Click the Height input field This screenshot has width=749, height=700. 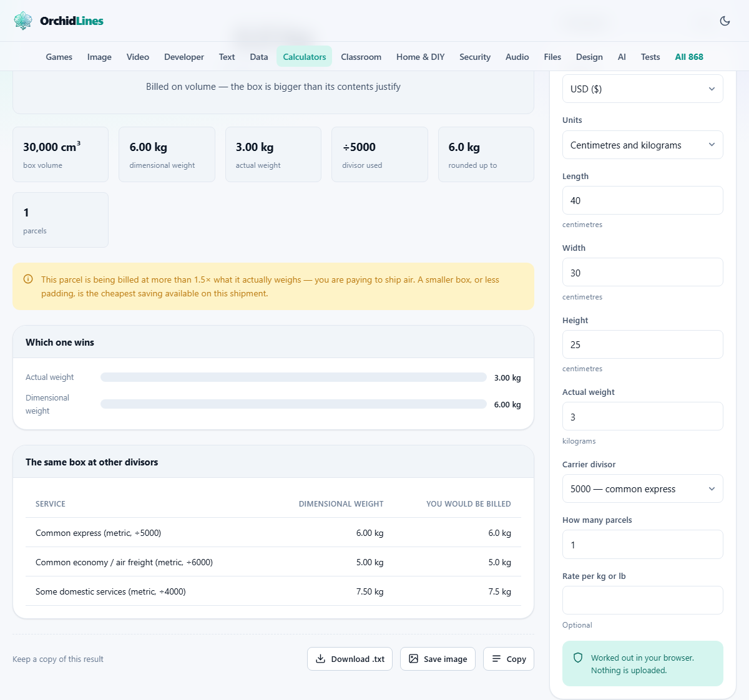[x=643, y=344]
